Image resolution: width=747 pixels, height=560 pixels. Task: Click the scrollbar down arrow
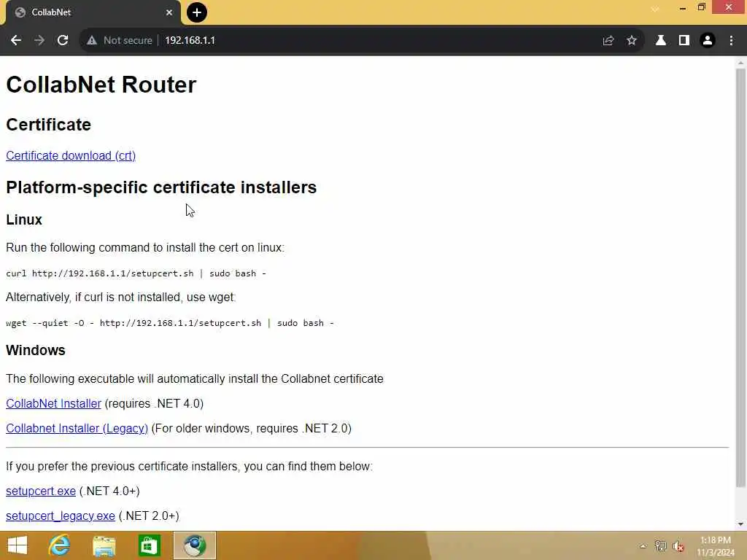pos(740,524)
